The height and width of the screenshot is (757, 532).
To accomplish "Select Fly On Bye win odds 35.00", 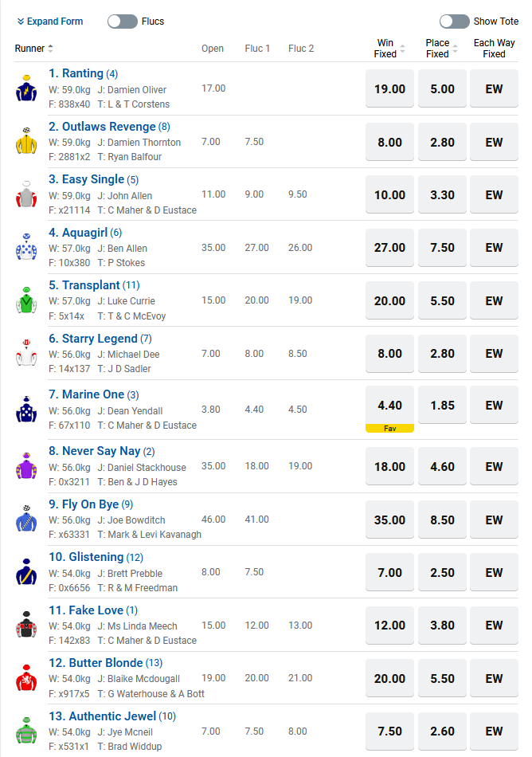I will [389, 520].
